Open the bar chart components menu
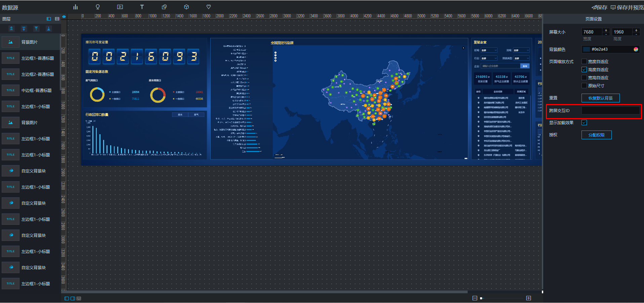 click(76, 7)
